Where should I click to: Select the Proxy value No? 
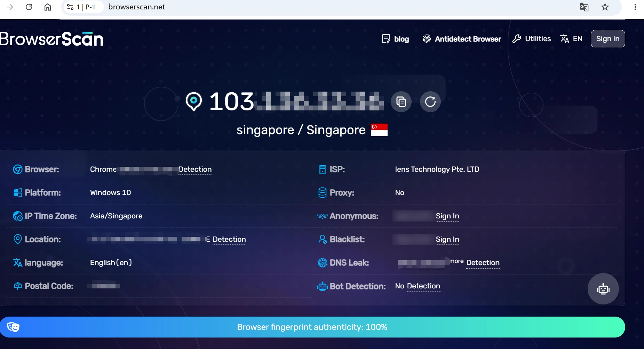point(400,193)
